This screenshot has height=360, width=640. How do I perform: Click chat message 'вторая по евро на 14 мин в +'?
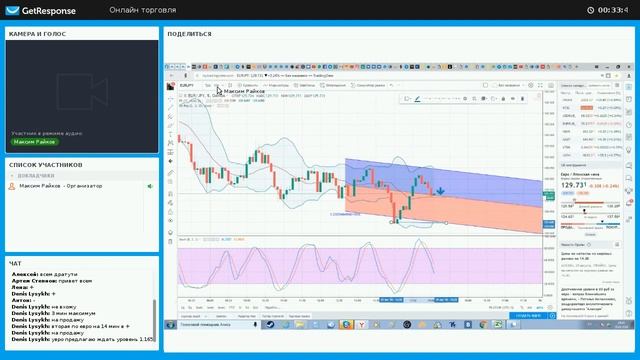(x=90, y=326)
